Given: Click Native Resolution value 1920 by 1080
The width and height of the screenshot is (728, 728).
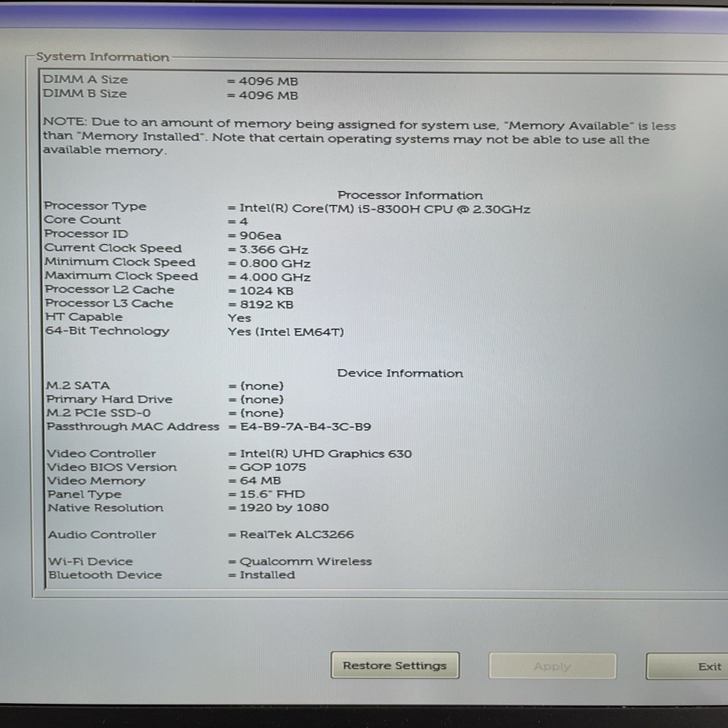Looking at the screenshot, I should pos(284,507).
